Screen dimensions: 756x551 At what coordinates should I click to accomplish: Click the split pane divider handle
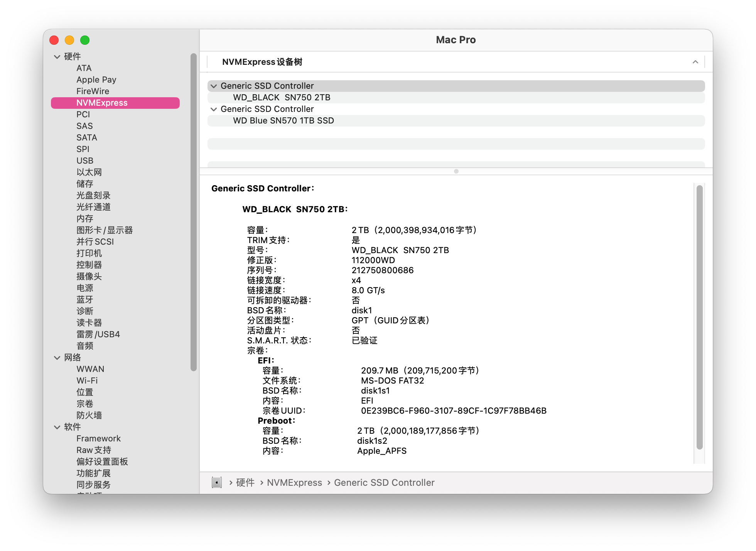[x=456, y=171]
